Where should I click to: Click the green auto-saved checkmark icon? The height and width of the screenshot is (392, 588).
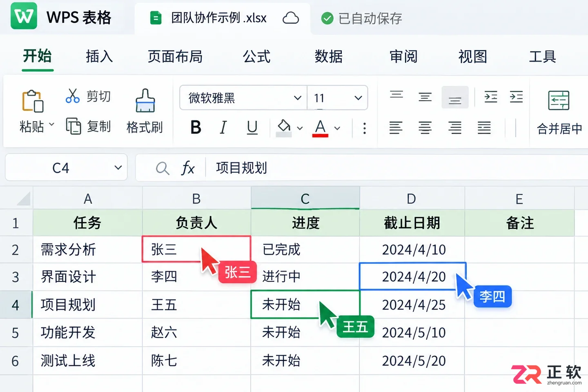click(327, 18)
